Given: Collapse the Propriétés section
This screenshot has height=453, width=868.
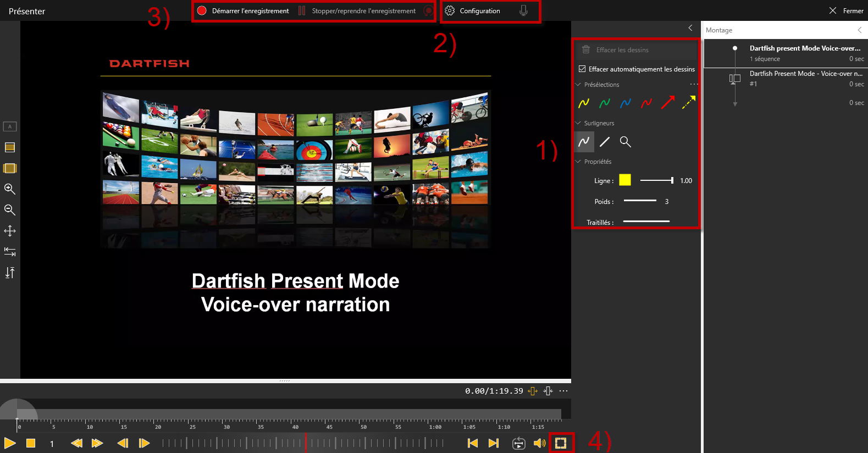Looking at the screenshot, I should tap(578, 162).
